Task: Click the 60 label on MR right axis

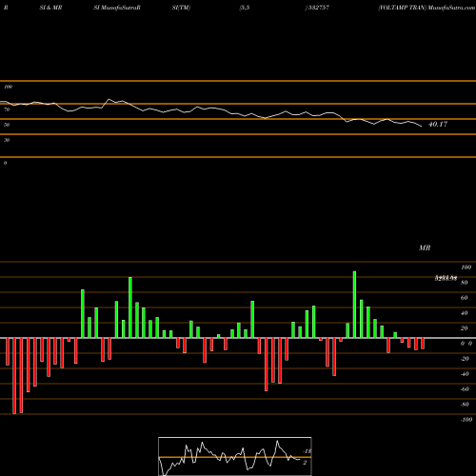Action: tap(465, 298)
